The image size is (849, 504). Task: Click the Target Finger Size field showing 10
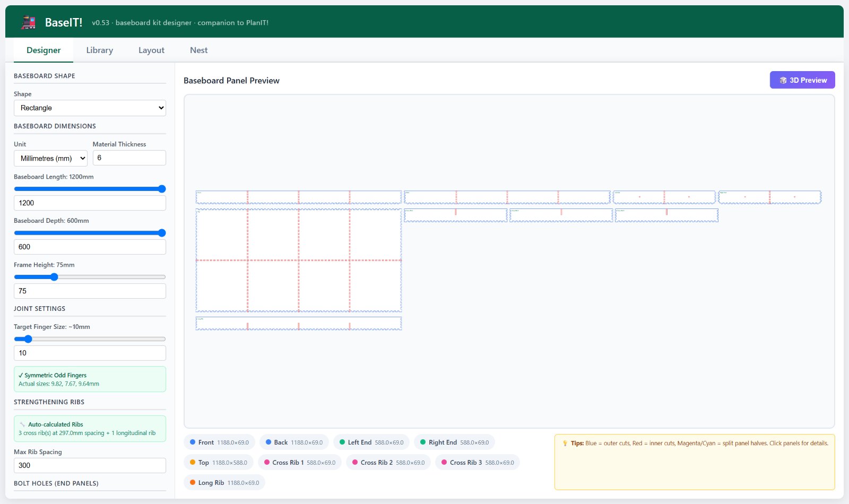coord(90,353)
